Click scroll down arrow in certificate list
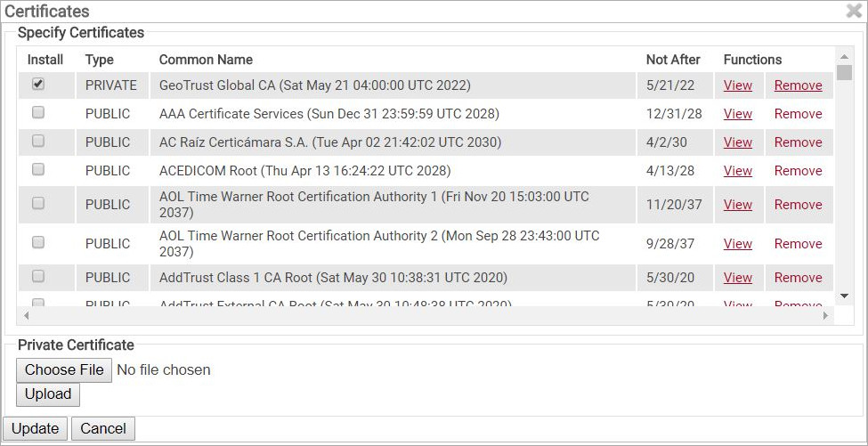Viewport: 868px width, 446px height. point(844,296)
